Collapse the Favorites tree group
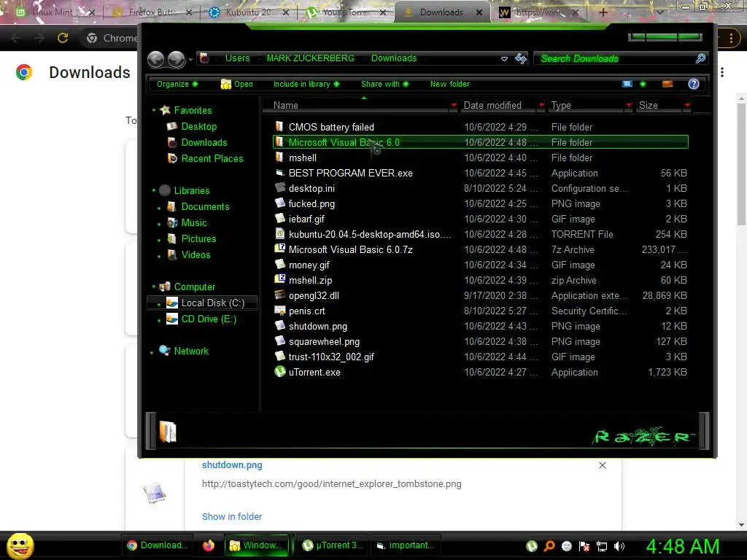 pyautogui.click(x=153, y=110)
